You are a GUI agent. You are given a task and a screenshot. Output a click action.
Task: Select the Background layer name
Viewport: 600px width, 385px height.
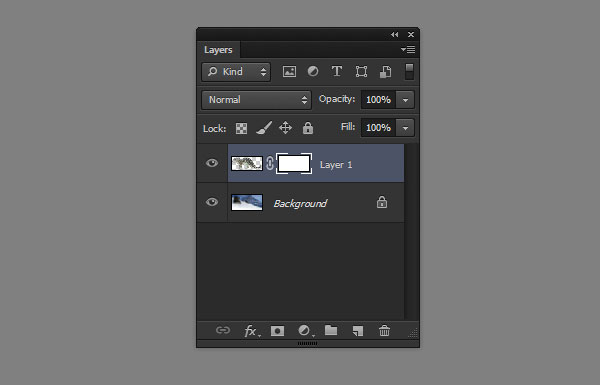[x=300, y=204]
